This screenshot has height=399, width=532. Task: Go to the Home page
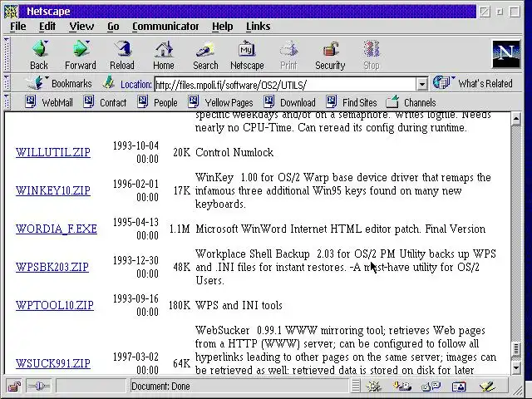click(164, 55)
